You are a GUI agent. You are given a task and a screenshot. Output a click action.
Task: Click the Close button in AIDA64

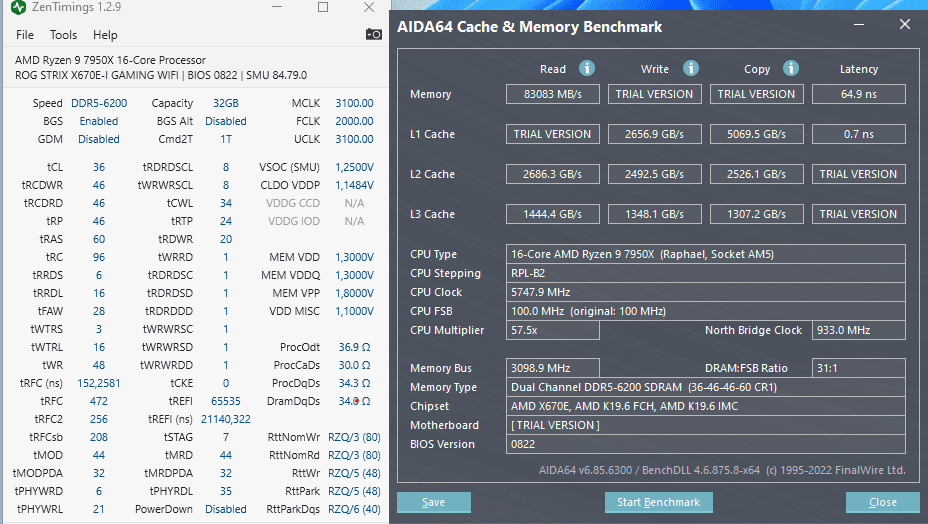click(x=882, y=502)
